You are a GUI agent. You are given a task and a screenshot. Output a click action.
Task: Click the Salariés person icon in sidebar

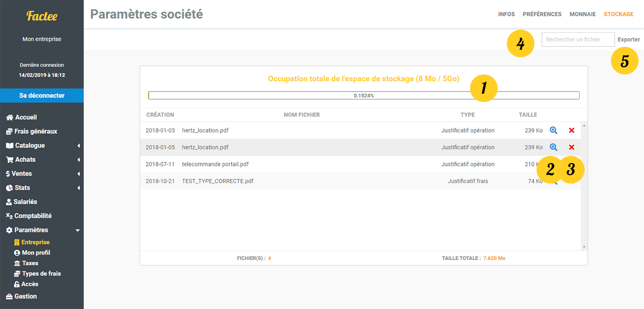9,202
